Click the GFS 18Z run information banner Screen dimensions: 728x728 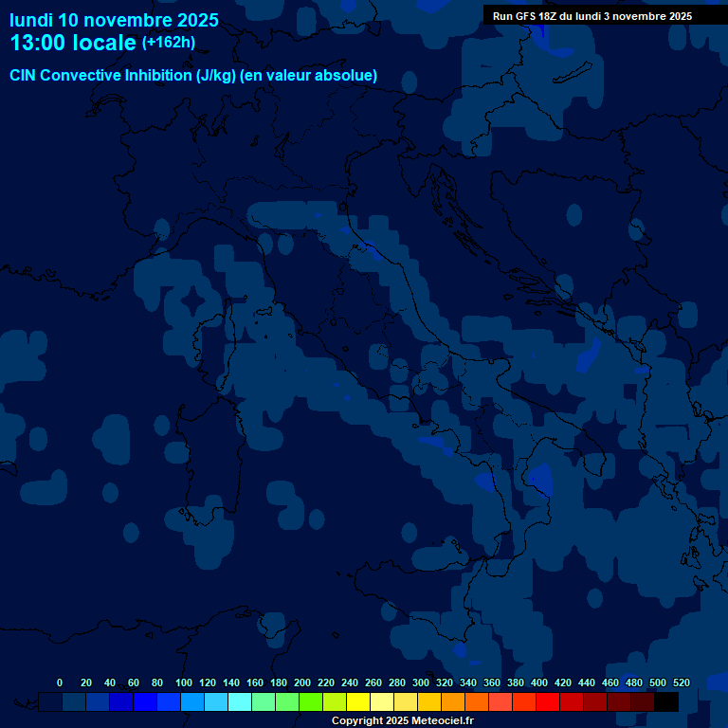pos(591,16)
